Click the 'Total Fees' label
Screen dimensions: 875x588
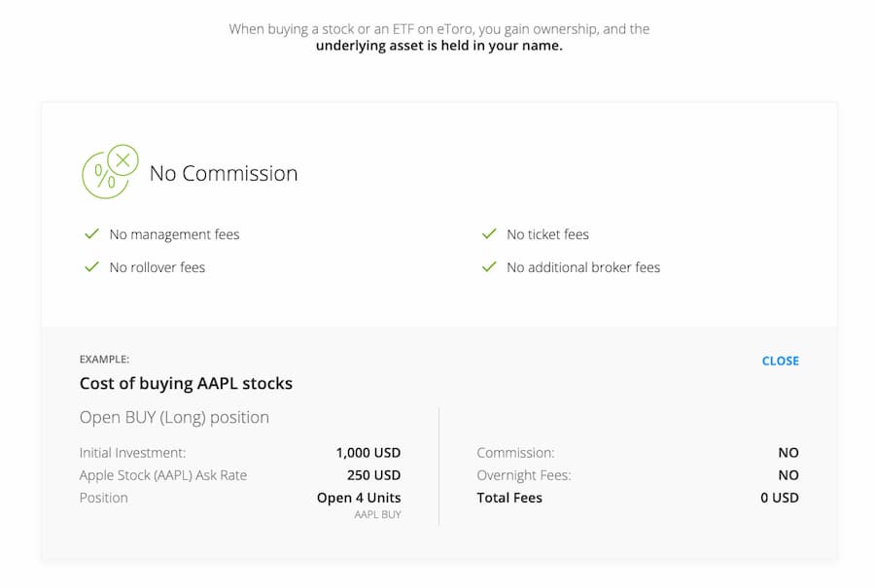click(509, 498)
